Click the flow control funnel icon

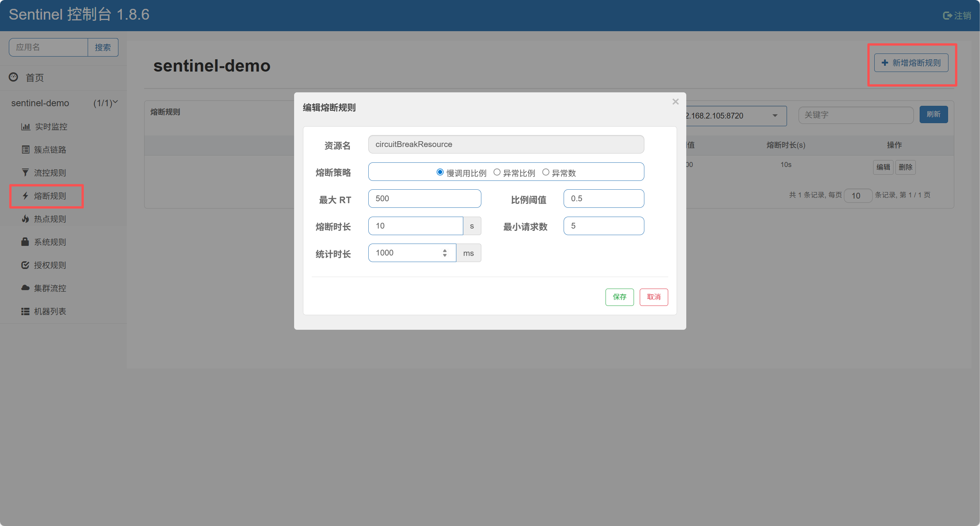(x=25, y=173)
